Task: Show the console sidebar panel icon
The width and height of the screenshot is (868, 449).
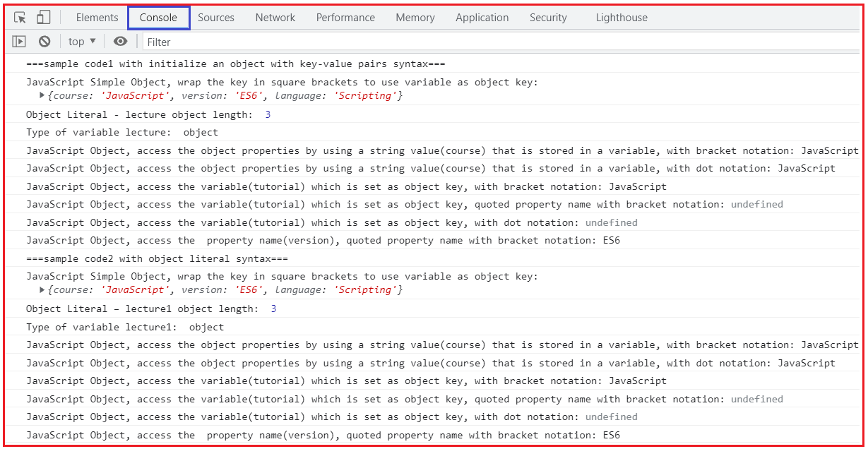Action: tap(19, 42)
